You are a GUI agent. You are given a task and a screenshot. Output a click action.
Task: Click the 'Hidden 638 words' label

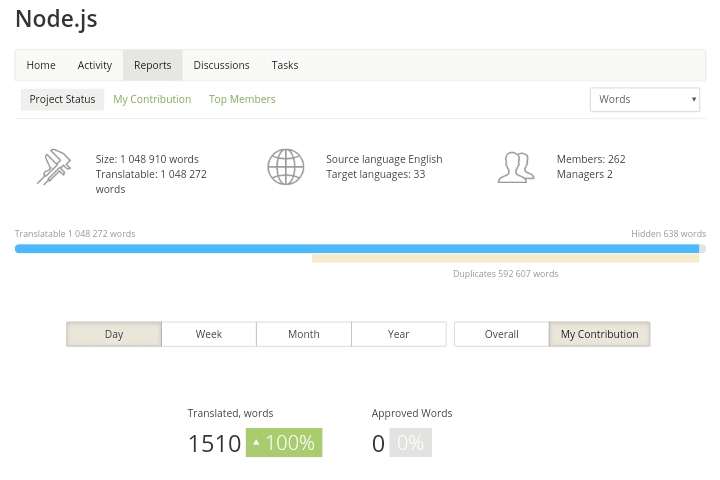pyautogui.click(x=669, y=234)
